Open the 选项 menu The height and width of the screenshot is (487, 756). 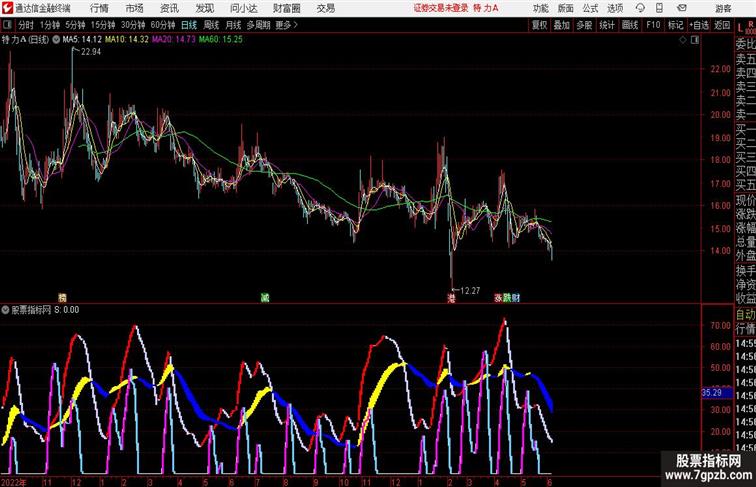click(615, 8)
